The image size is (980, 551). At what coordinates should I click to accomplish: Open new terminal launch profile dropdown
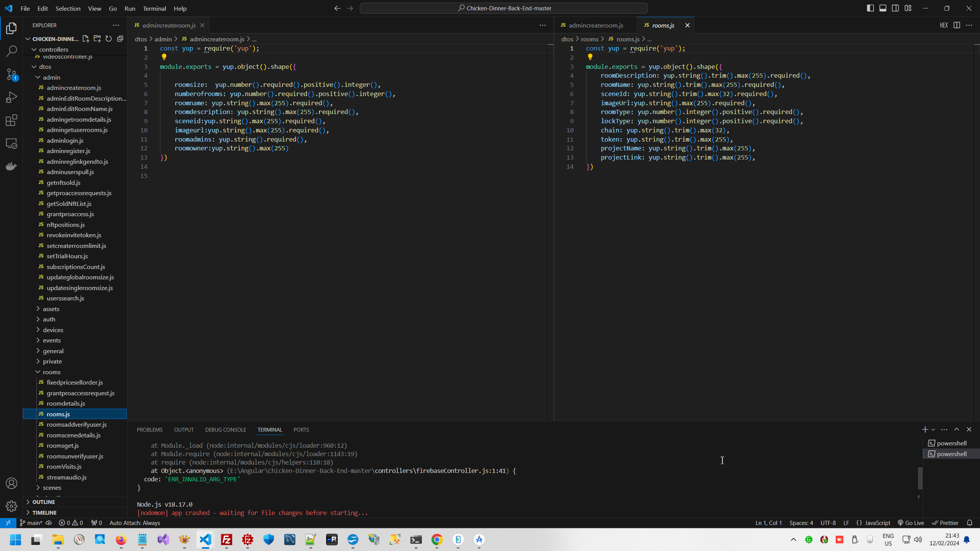pos(933,430)
